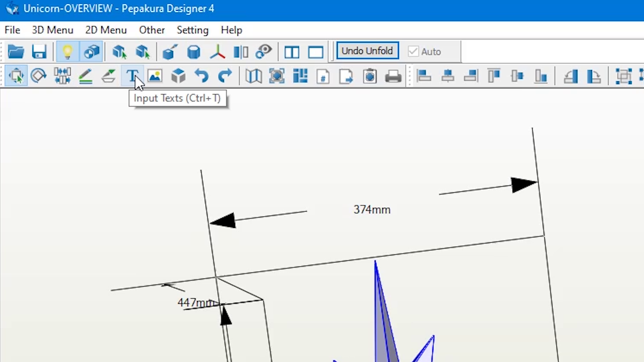Open the Help menu
Screen dimensions: 644x362
click(231, 30)
